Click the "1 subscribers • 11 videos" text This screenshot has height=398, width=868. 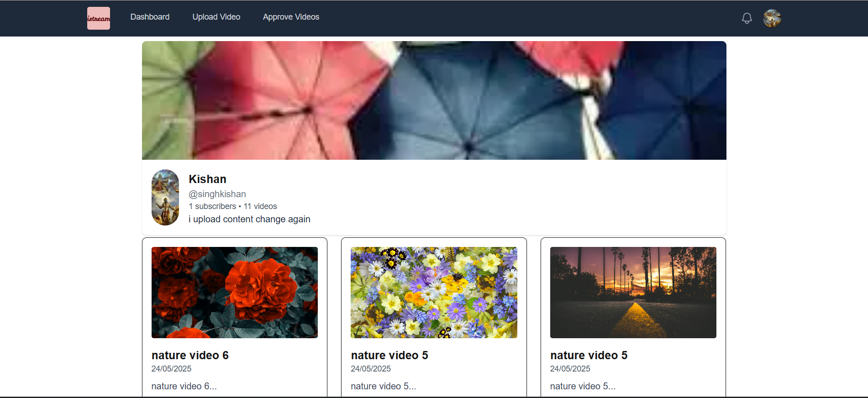coord(233,206)
